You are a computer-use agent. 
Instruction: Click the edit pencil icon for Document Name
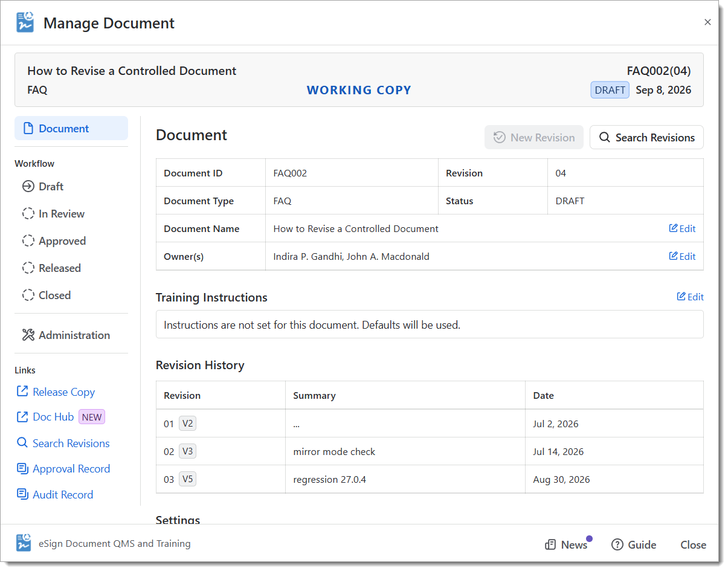coord(673,228)
